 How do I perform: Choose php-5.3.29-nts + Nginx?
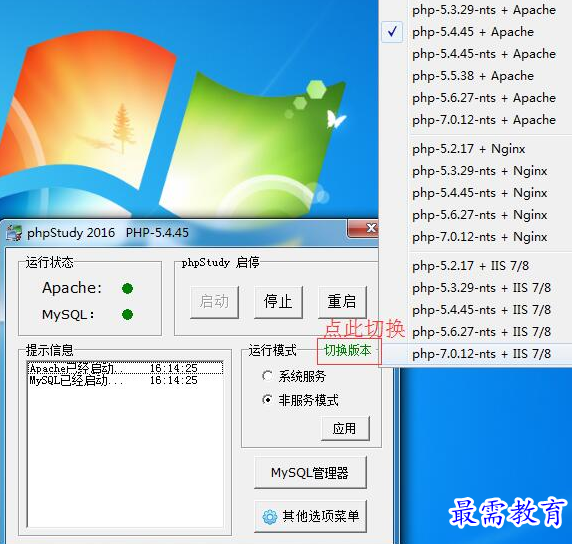click(477, 171)
